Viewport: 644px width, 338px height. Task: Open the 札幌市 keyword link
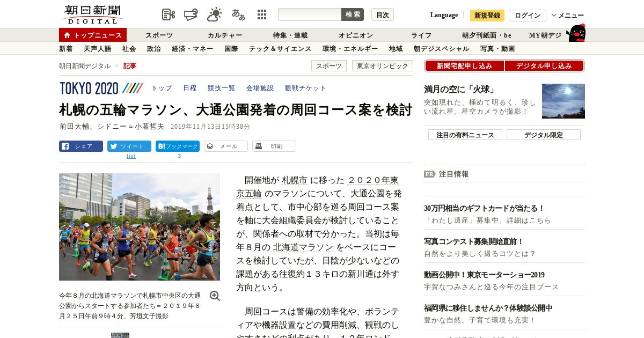(x=295, y=180)
